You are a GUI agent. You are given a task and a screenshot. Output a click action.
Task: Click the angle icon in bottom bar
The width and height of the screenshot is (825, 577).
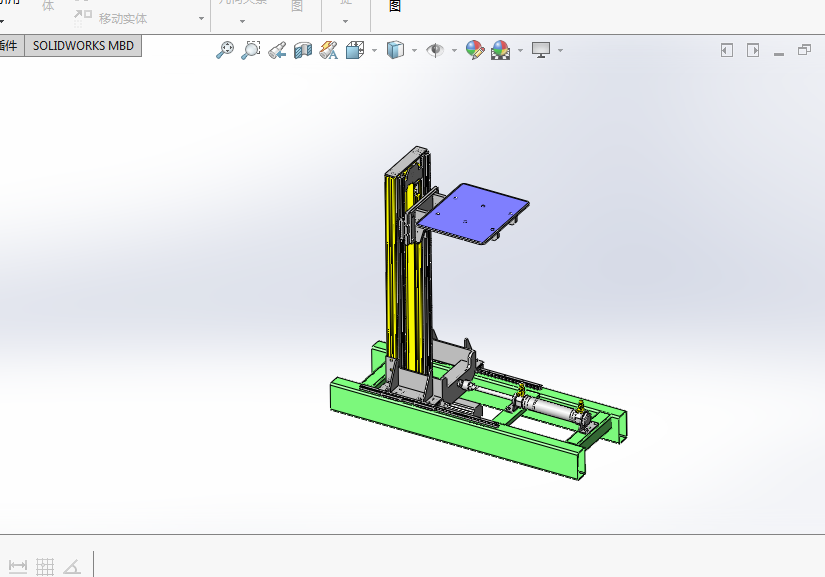coord(72,566)
